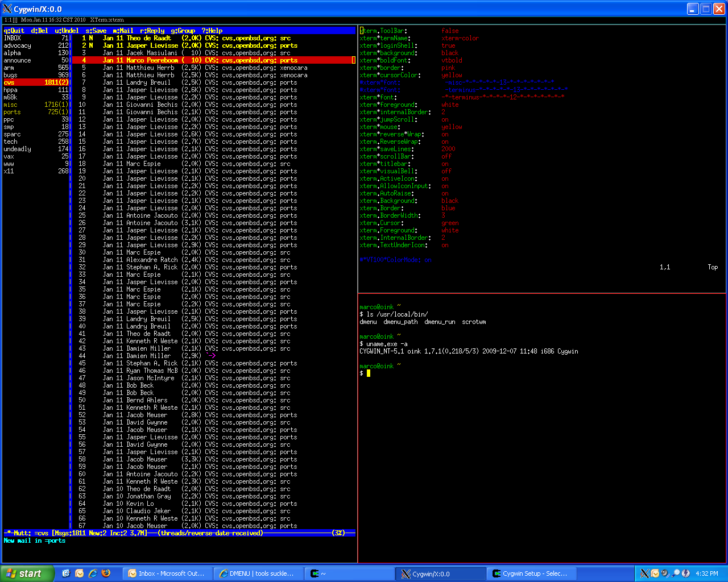Select message 31 from Alexandre Ratch
728x582 pixels.
click(214, 260)
